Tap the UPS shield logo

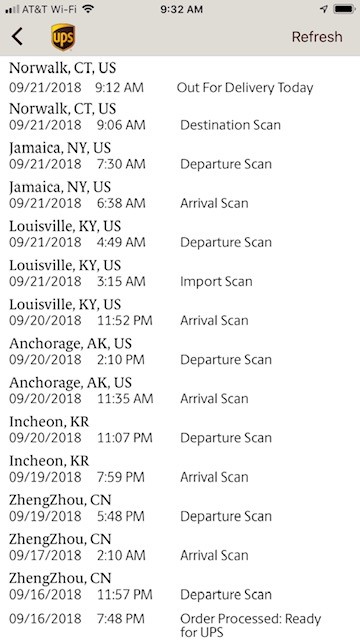coord(63,37)
